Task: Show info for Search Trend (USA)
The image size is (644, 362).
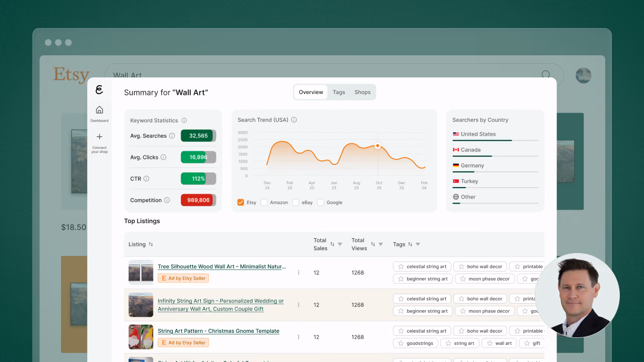Action: pos(294,120)
